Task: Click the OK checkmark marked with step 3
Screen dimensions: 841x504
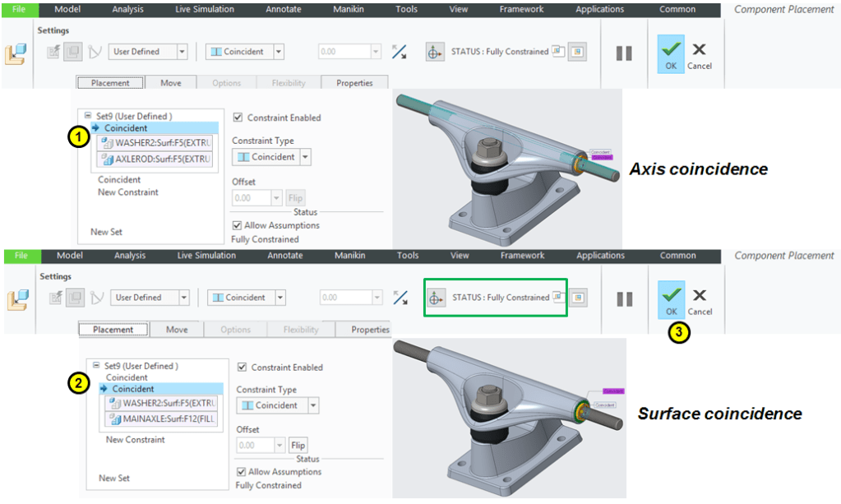Action: tap(672, 298)
